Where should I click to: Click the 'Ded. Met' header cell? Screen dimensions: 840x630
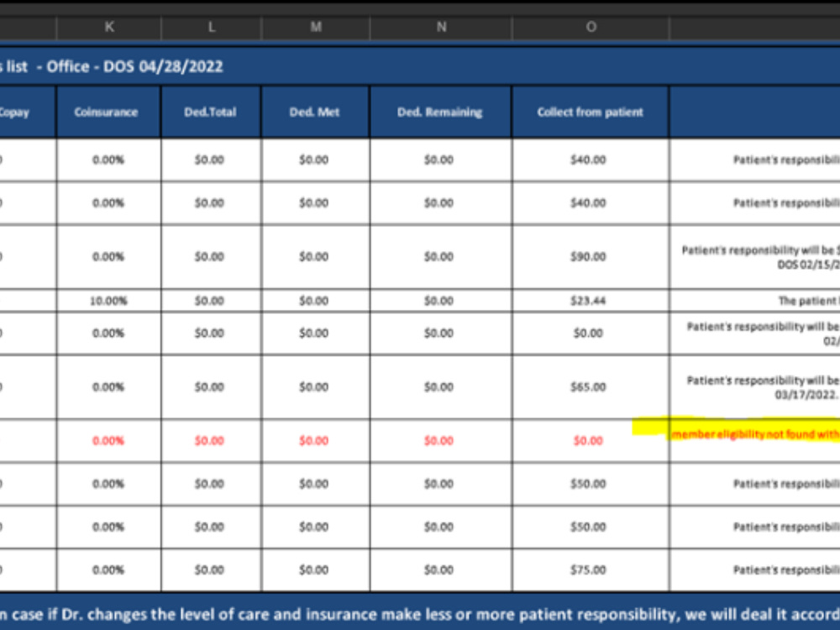[316, 112]
